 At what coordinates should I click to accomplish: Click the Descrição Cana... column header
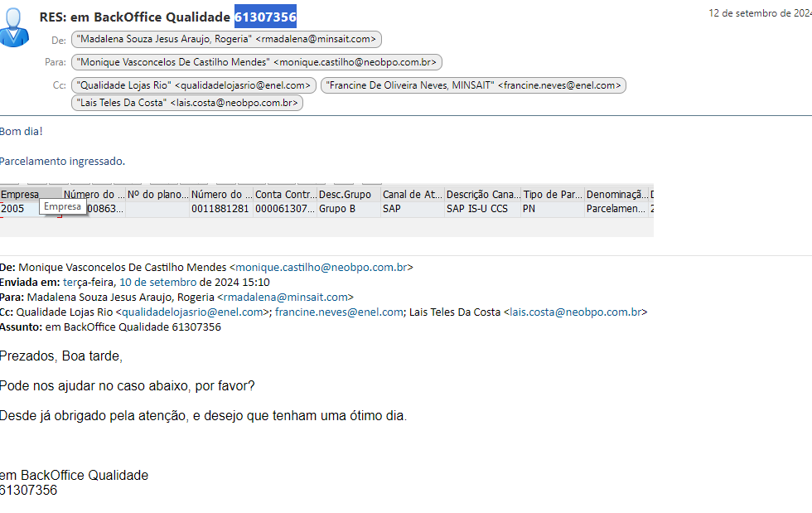482,194
